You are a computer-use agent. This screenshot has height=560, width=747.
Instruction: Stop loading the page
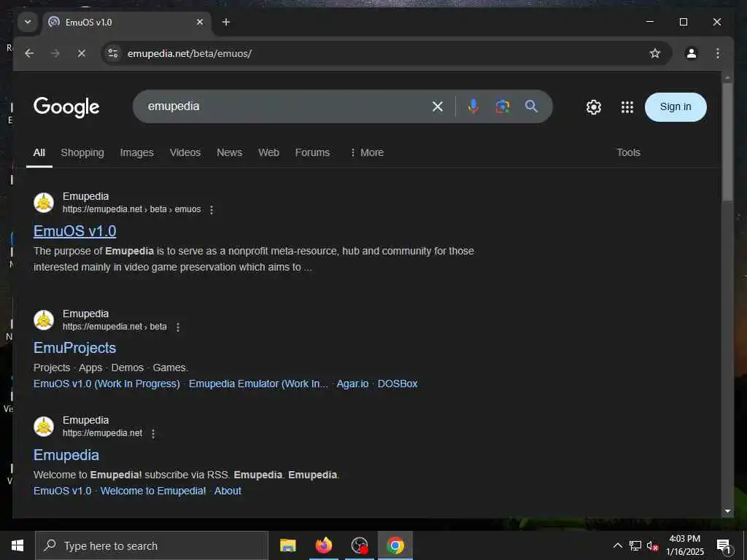coord(82,53)
